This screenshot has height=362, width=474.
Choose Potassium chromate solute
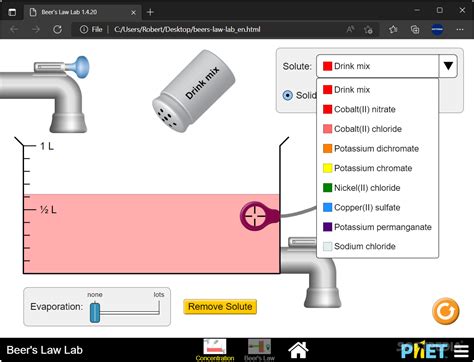[377, 168]
